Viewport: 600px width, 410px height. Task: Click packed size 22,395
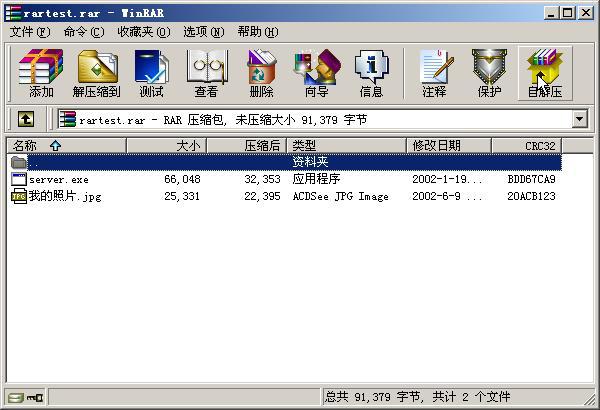[x=262, y=196]
